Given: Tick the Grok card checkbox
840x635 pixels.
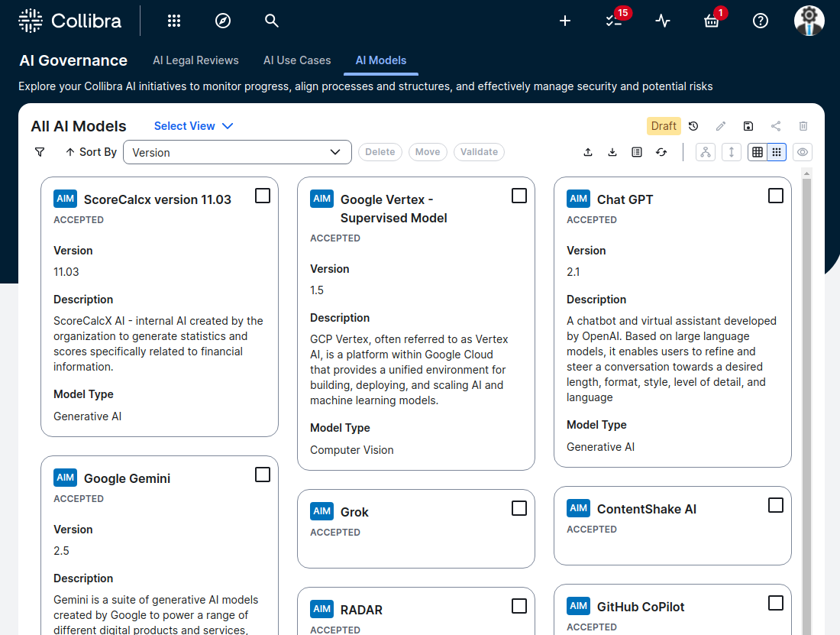Looking at the screenshot, I should [519, 509].
